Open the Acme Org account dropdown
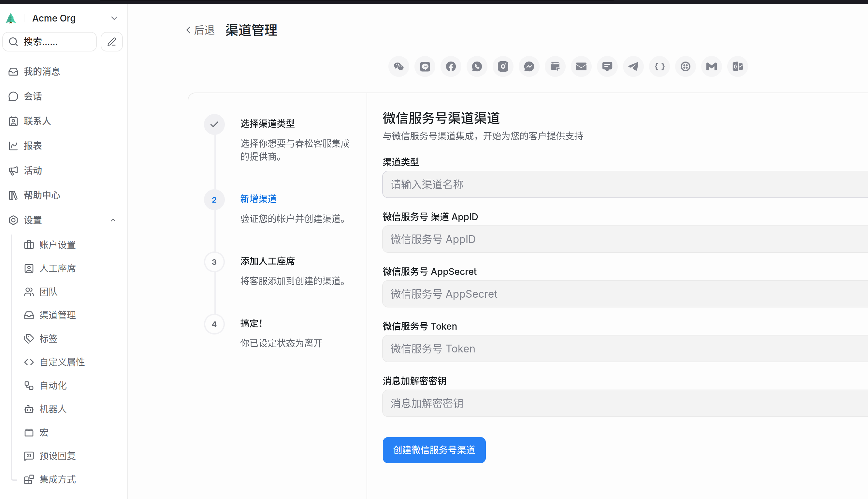The height and width of the screenshot is (499, 868). (114, 18)
